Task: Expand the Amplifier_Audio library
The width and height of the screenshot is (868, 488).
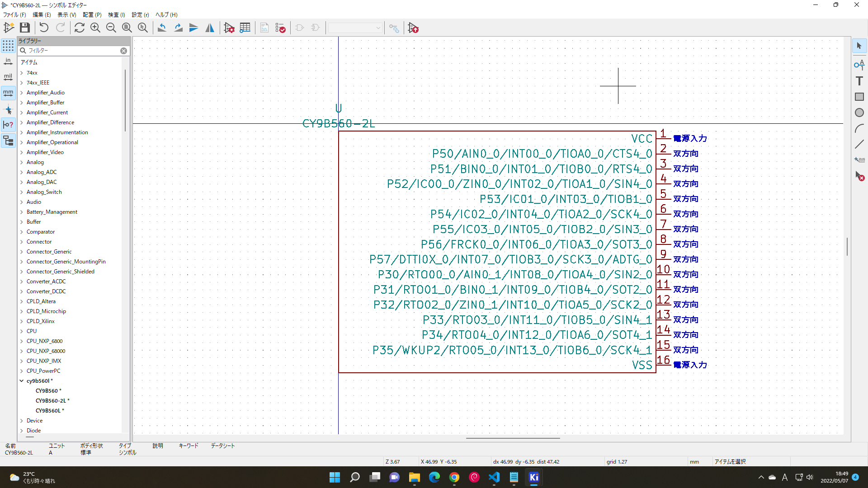Action: [x=22, y=93]
